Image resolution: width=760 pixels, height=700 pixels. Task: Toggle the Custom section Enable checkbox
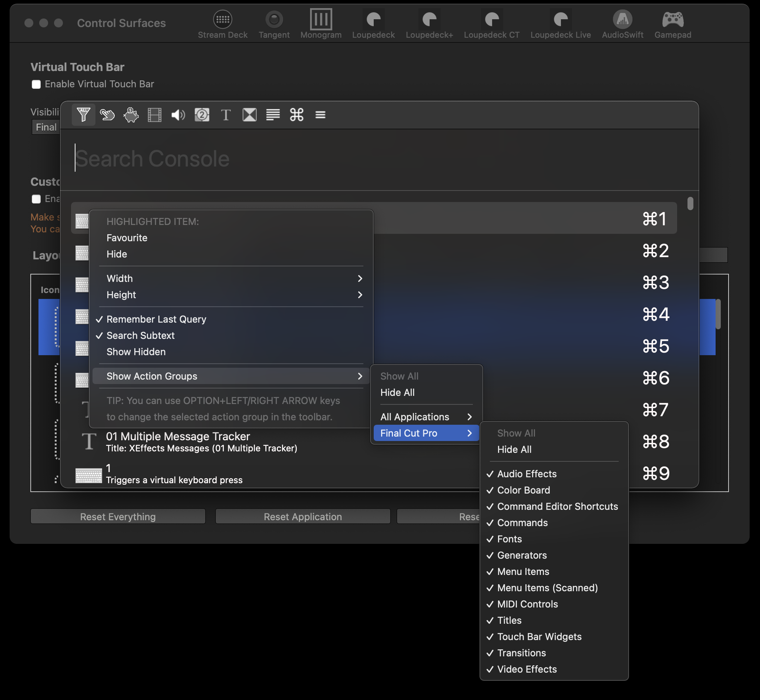(36, 199)
